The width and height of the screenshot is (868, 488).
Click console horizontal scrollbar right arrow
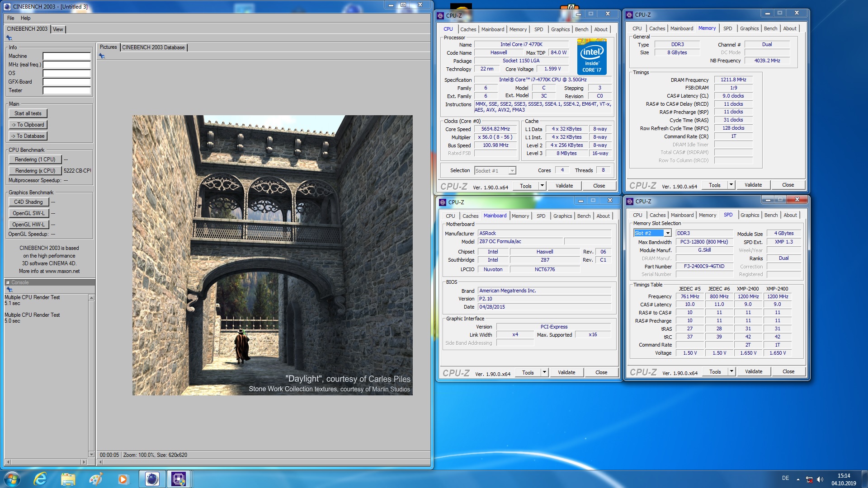(84, 462)
